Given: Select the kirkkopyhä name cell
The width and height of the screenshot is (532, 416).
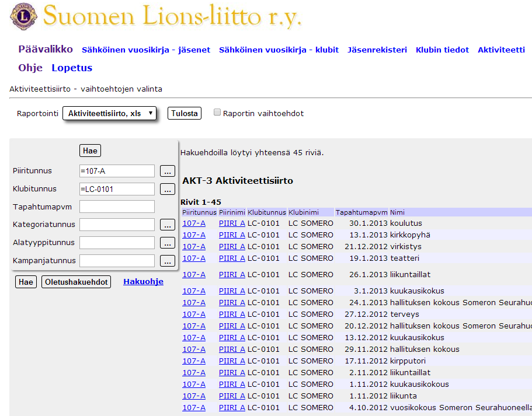Looking at the screenshot, I should click(x=410, y=235).
